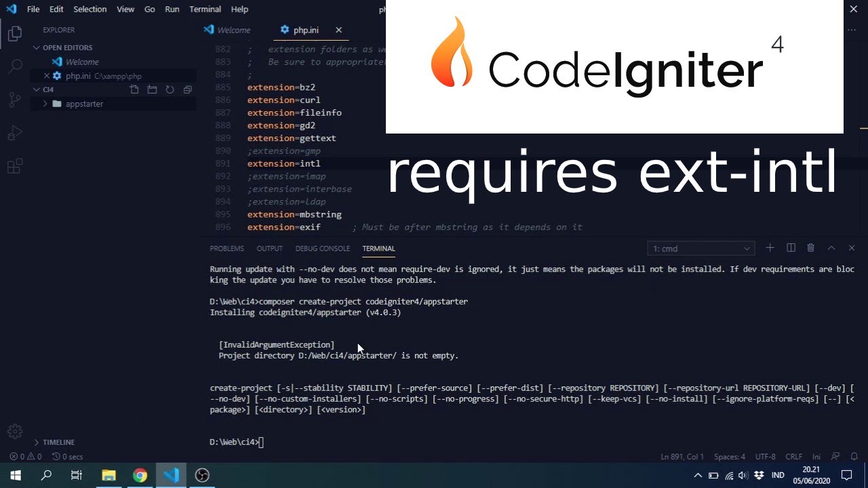Open the errors and warnings status indicator
The width and height of the screenshot is (868, 488).
tap(26, 457)
